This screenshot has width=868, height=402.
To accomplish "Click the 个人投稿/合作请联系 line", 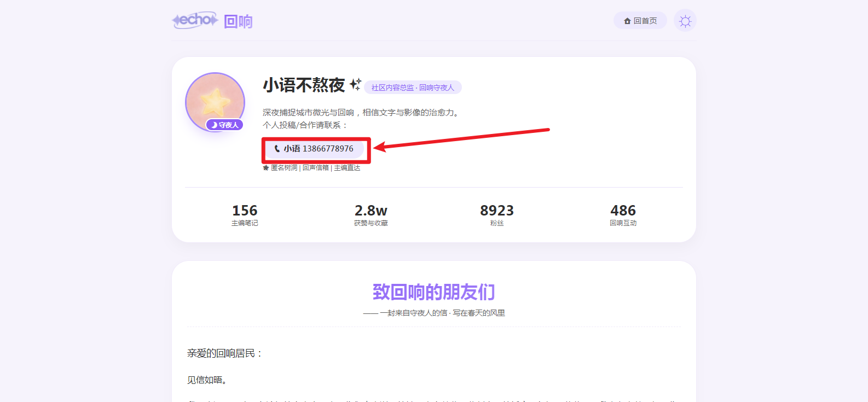I will coord(305,125).
